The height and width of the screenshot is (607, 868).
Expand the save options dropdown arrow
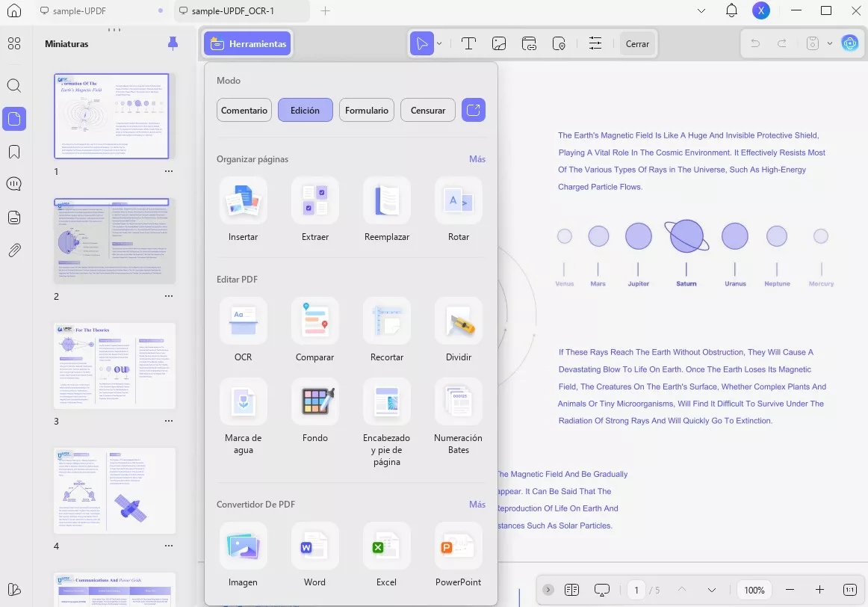coord(830,44)
